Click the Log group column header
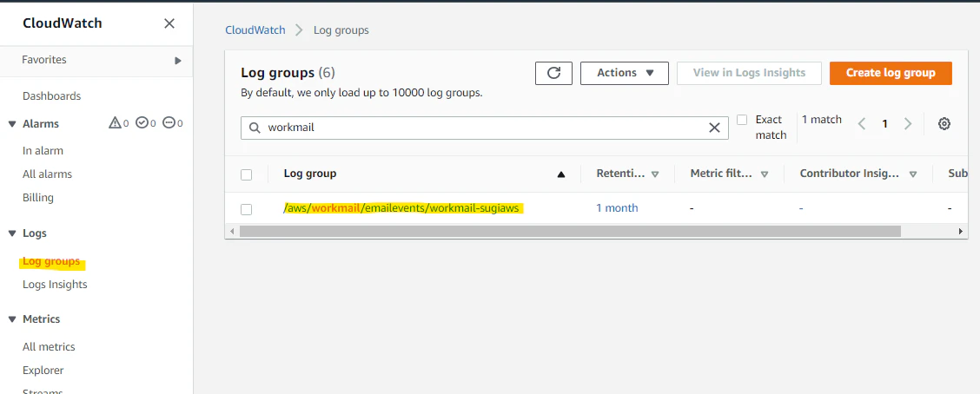 (310, 174)
